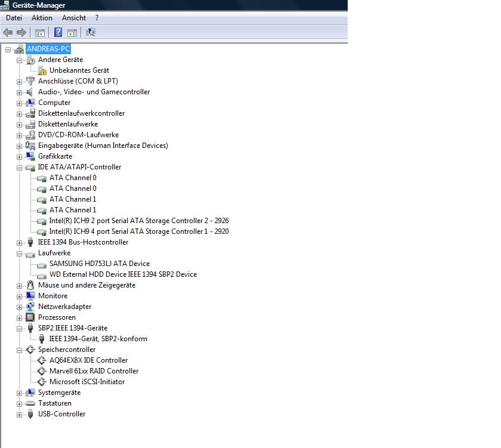Select the Prozessoren label
This screenshot has height=448, width=501.
click(x=57, y=317)
